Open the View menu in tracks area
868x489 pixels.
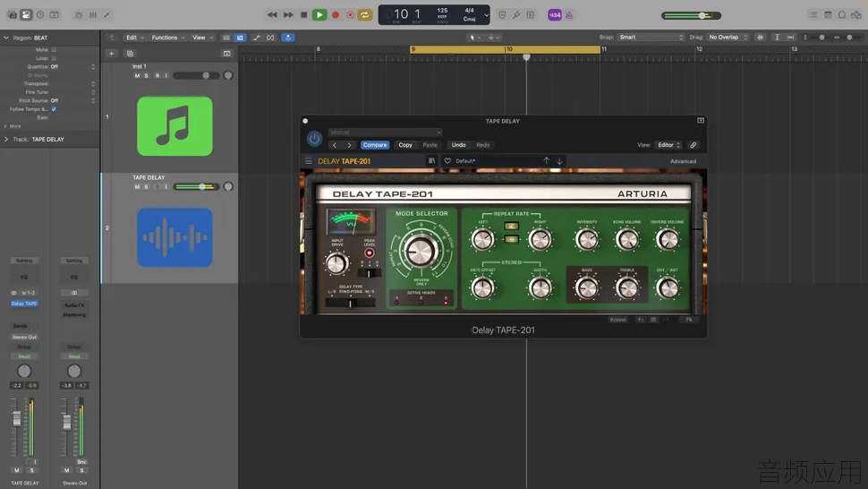[202, 38]
